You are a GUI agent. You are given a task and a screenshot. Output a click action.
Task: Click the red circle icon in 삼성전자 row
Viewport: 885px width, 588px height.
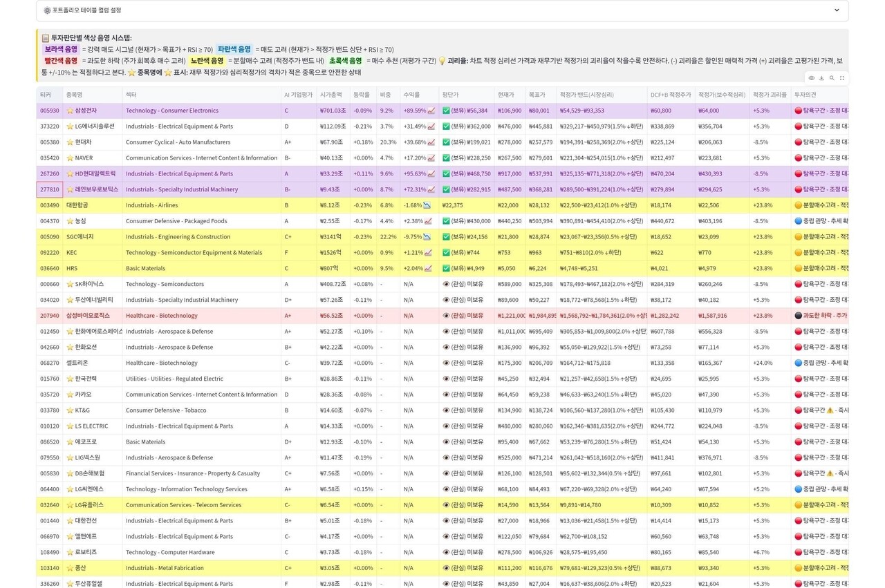pos(798,111)
